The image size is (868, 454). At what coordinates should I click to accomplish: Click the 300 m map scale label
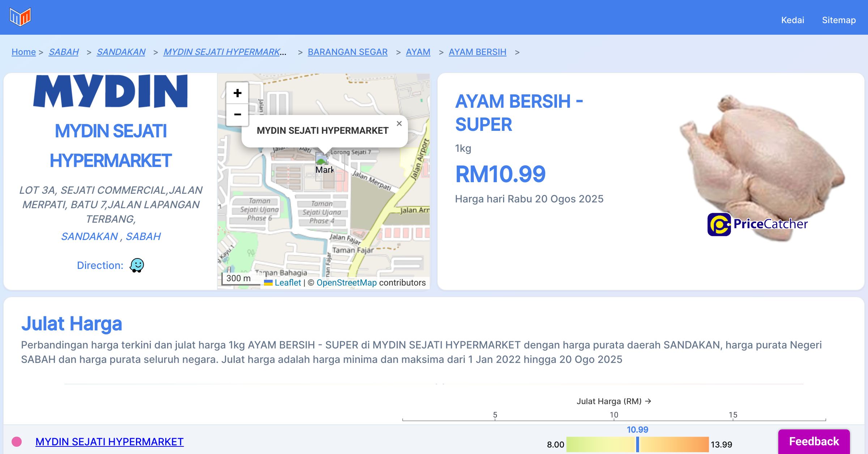pos(238,278)
